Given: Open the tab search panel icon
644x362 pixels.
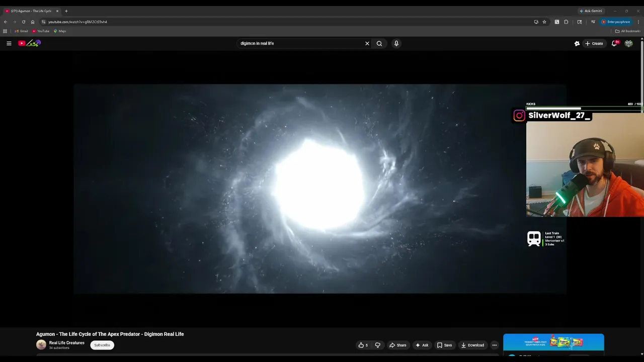Looking at the screenshot, I should tap(580, 22).
